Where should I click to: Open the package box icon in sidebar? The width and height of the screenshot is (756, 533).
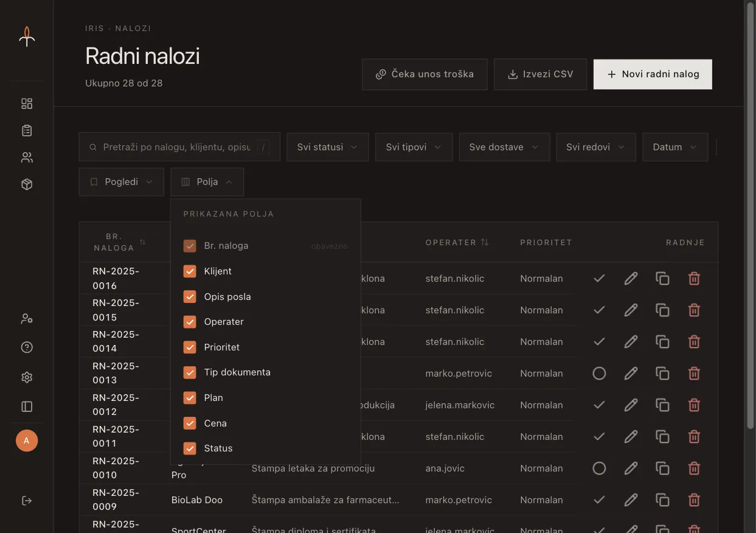click(27, 184)
